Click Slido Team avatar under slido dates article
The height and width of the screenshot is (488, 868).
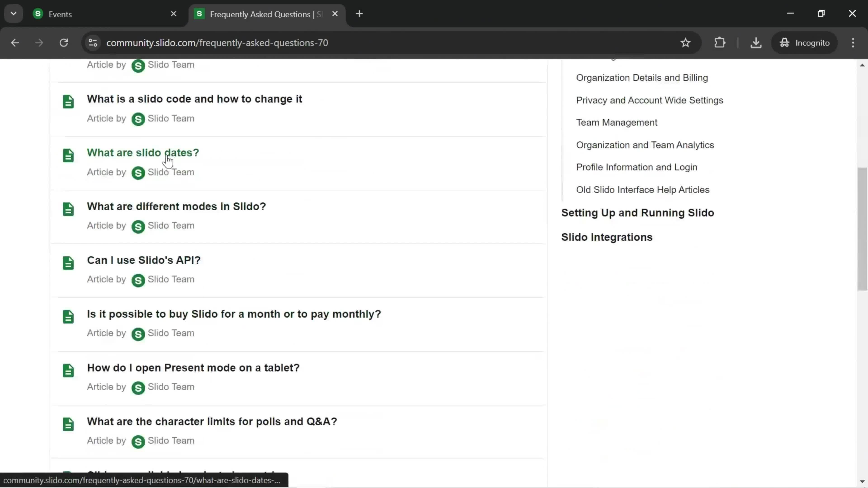[x=138, y=173]
